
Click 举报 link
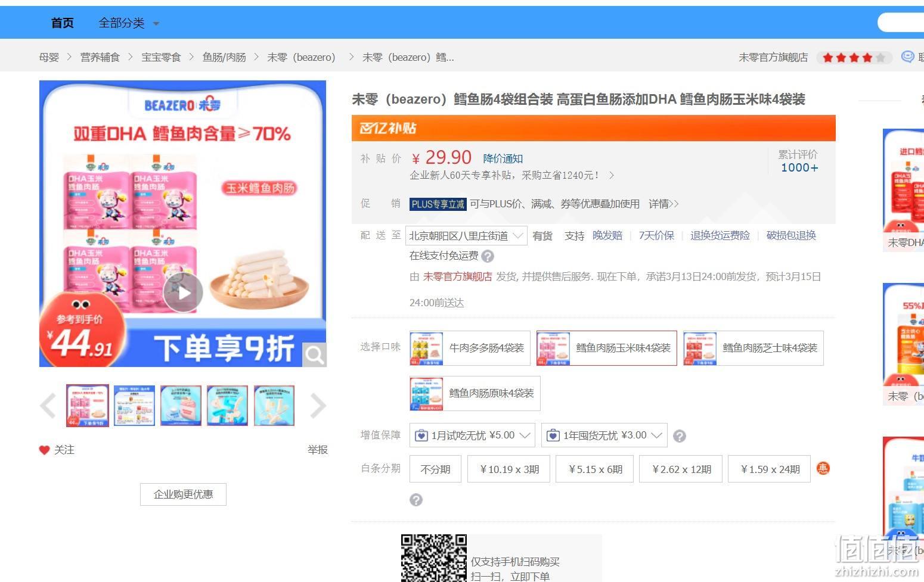(318, 450)
